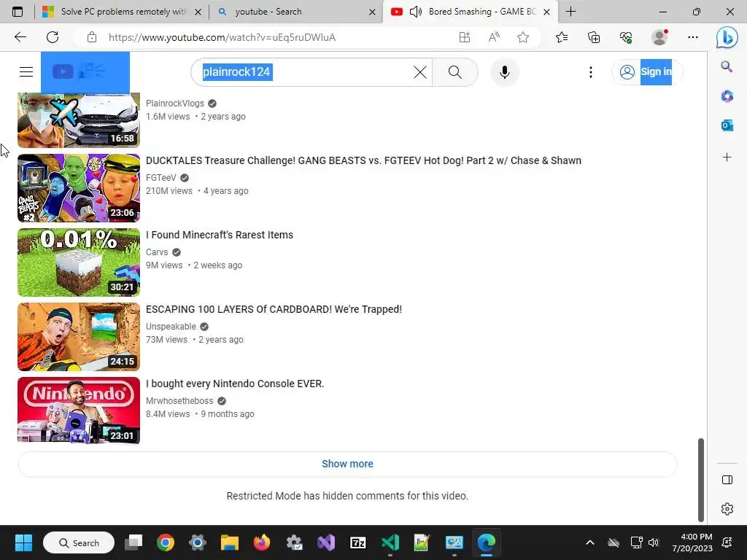Show hidden system tray icons
This screenshot has width=747, height=560.
point(589,542)
